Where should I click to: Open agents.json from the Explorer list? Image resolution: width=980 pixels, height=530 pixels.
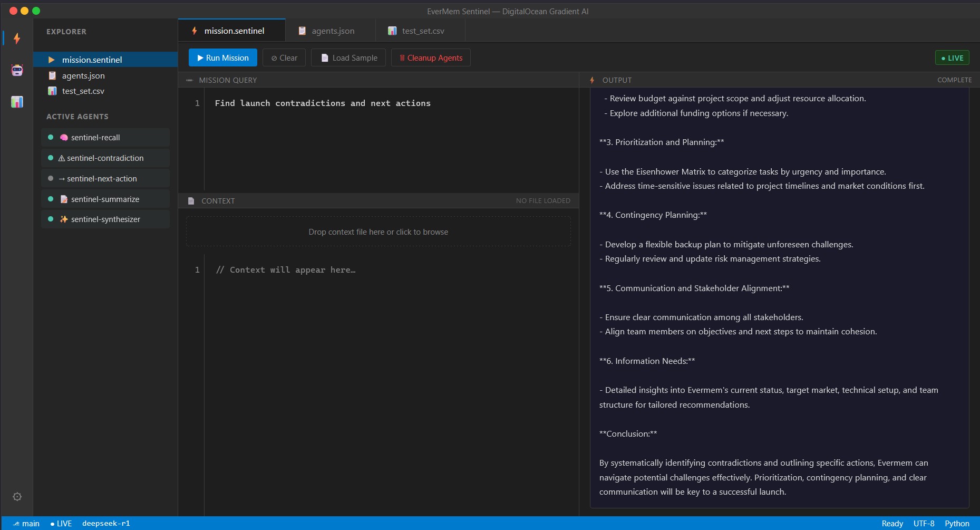(x=105, y=75)
